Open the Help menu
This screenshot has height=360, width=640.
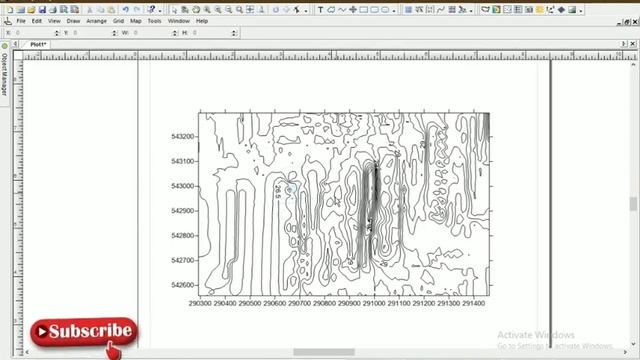(x=202, y=21)
